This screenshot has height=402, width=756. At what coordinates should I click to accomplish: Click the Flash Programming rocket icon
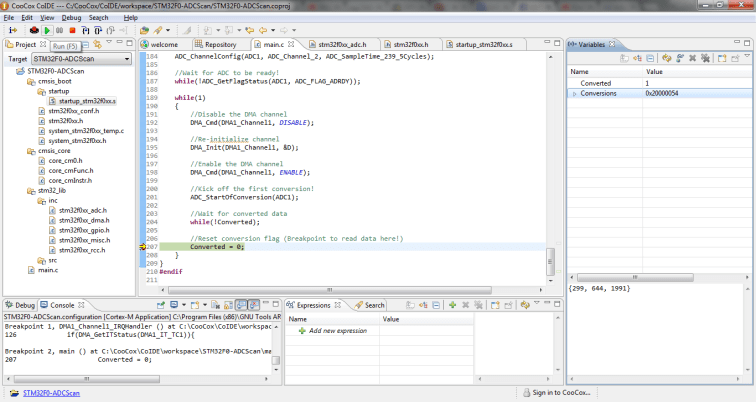[x=158, y=30]
